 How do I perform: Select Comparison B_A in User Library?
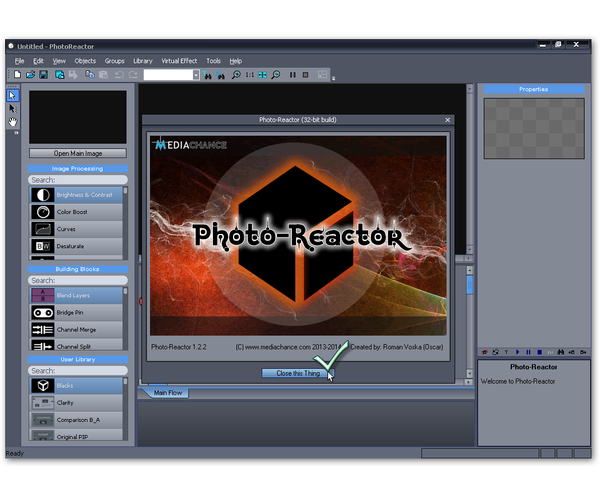76,420
